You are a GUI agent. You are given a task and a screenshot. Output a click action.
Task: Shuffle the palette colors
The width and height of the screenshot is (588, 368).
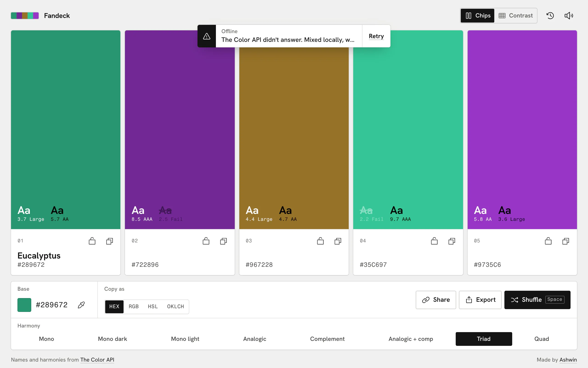(x=537, y=300)
